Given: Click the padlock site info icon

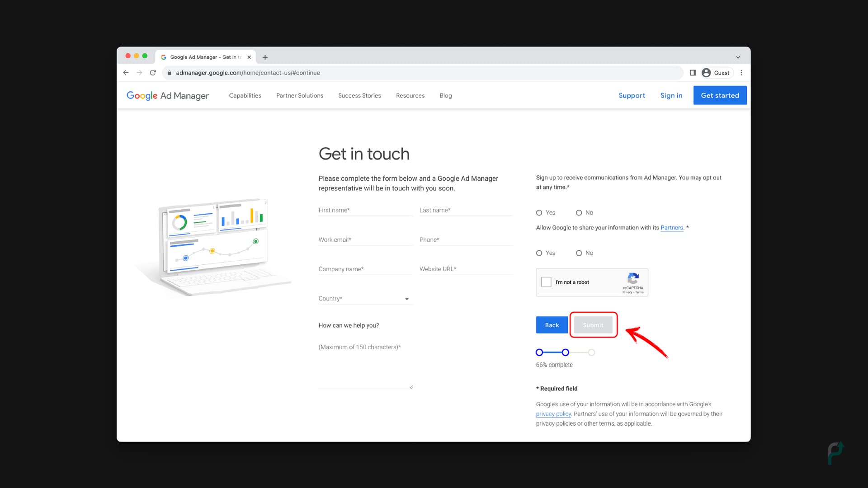Looking at the screenshot, I should (170, 73).
